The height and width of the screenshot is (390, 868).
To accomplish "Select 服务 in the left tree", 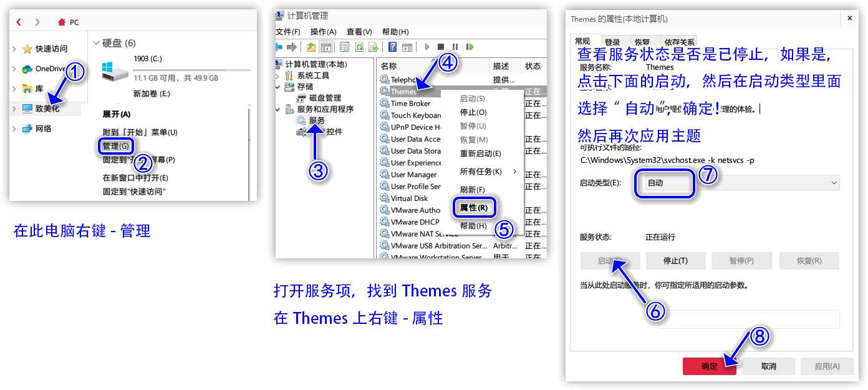I will 317,120.
